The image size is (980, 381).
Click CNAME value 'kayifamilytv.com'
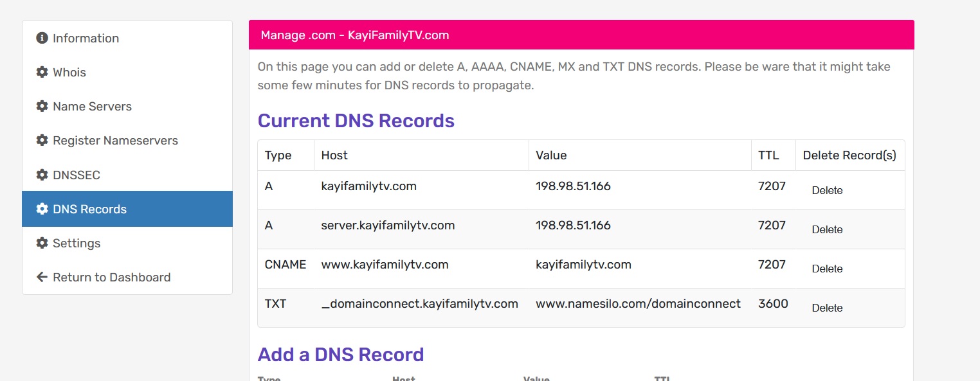[583, 265]
